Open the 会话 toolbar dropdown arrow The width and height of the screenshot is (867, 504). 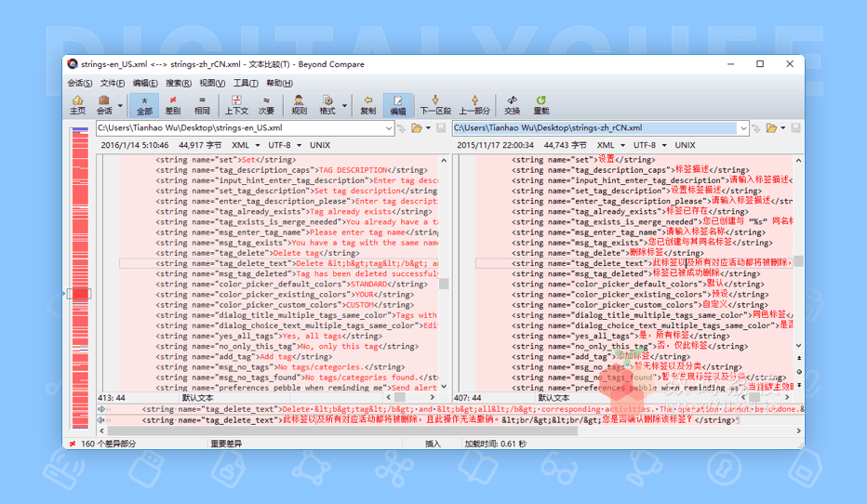[x=121, y=105]
